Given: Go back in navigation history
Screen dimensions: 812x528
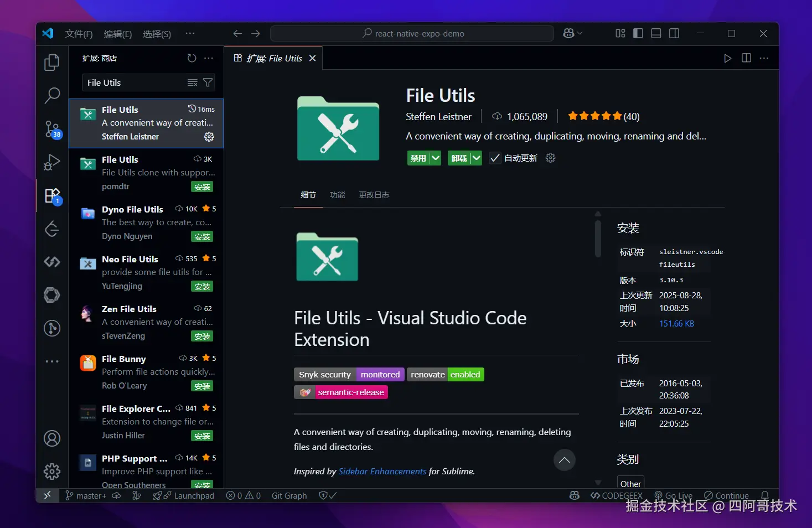Looking at the screenshot, I should [237, 34].
